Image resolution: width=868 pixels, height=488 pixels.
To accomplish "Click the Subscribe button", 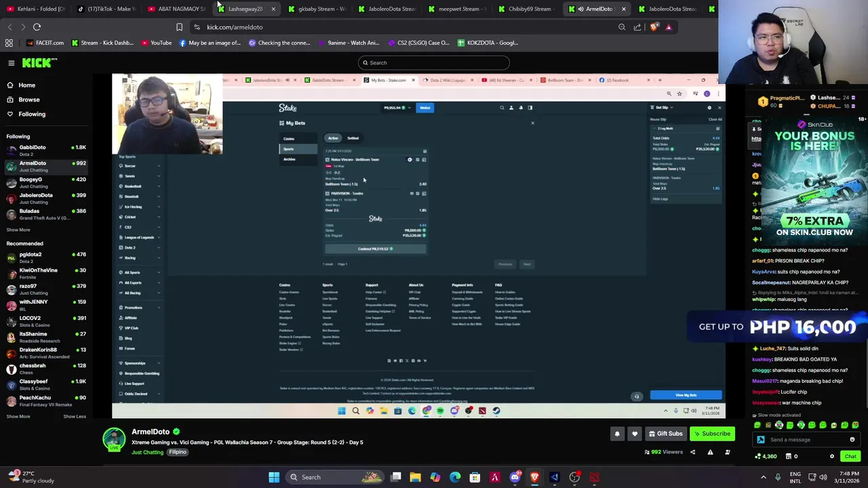I will pyautogui.click(x=713, y=434).
